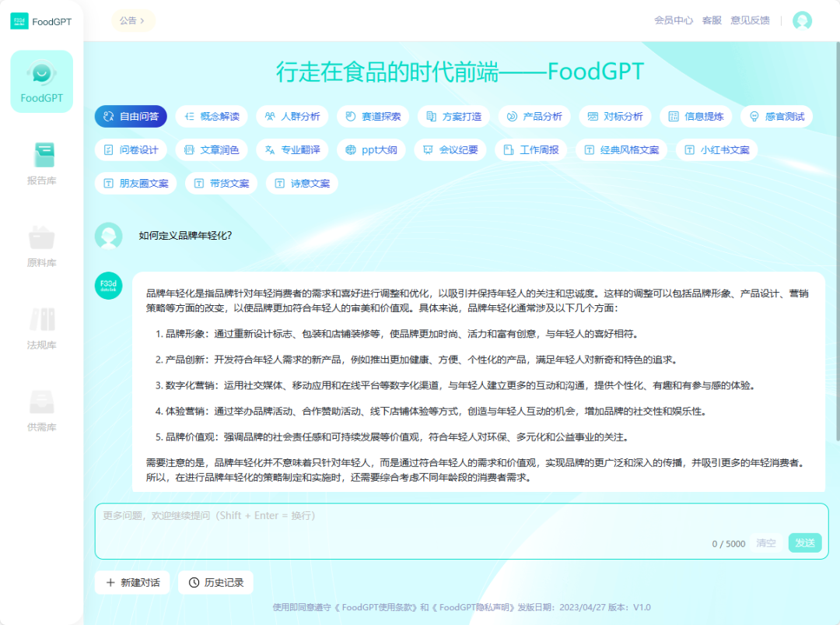Select the ppt大纲 outline tool
Image resolution: width=840 pixels, height=625 pixels.
tap(372, 150)
